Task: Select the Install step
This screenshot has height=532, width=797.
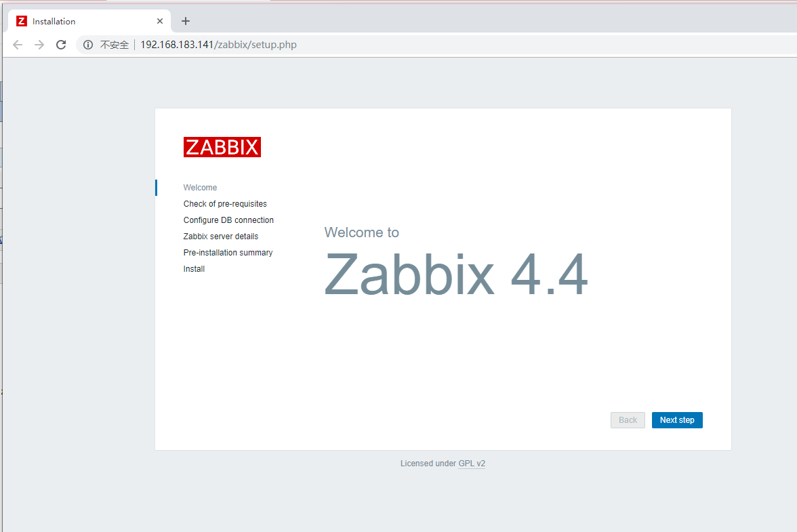Action: (x=194, y=269)
